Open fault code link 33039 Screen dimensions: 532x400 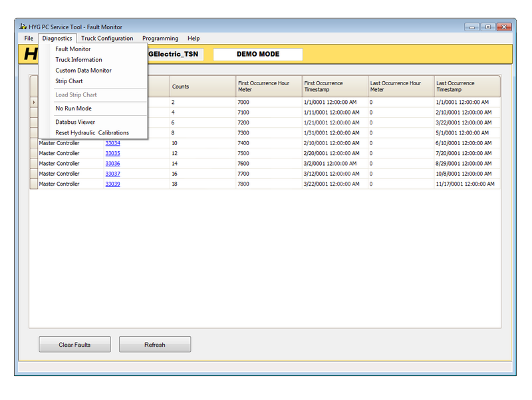[112, 184]
